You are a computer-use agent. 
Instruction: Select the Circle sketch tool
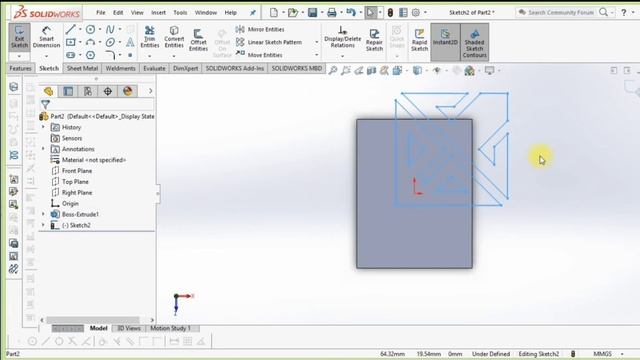[x=91, y=29]
